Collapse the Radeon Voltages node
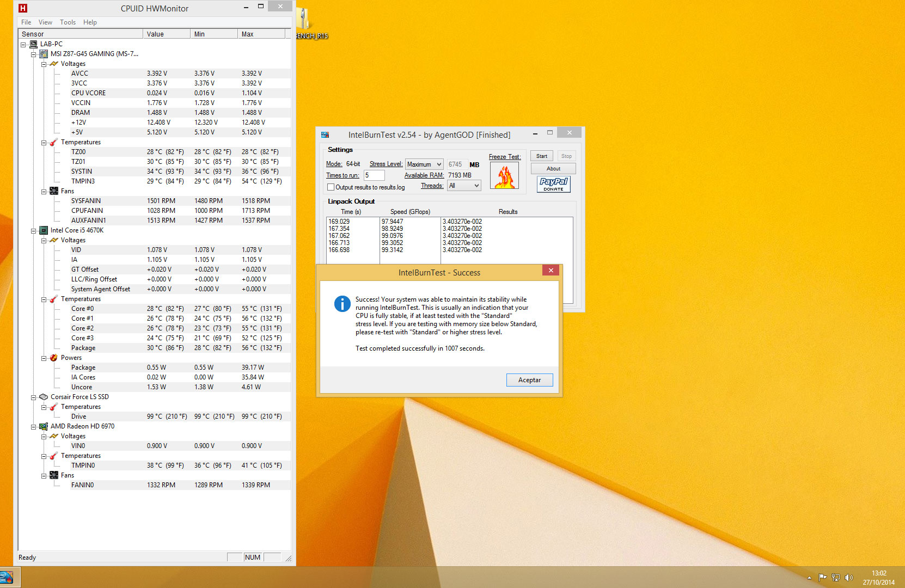Screen dimensions: 905x588 click(x=44, y=437)
